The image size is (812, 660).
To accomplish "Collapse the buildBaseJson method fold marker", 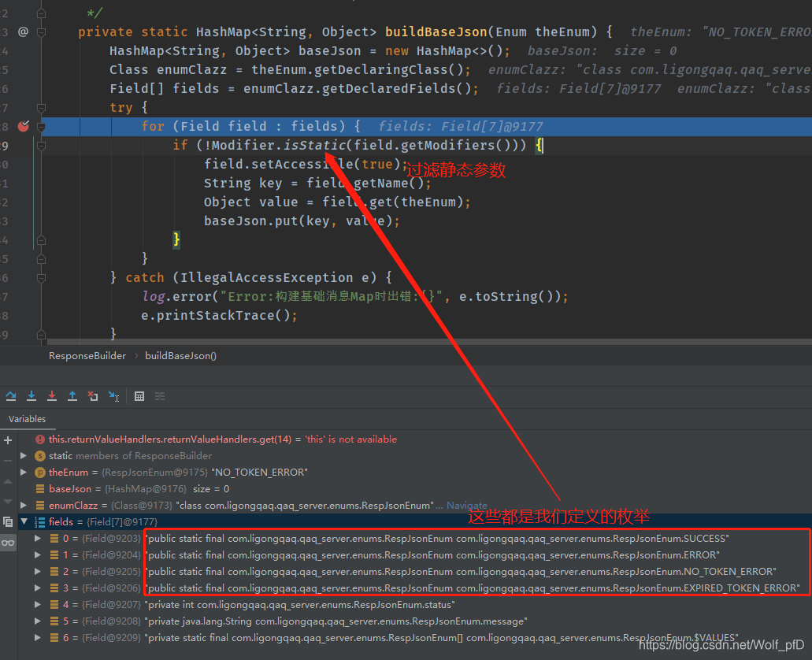I will [x=42, y=32].
